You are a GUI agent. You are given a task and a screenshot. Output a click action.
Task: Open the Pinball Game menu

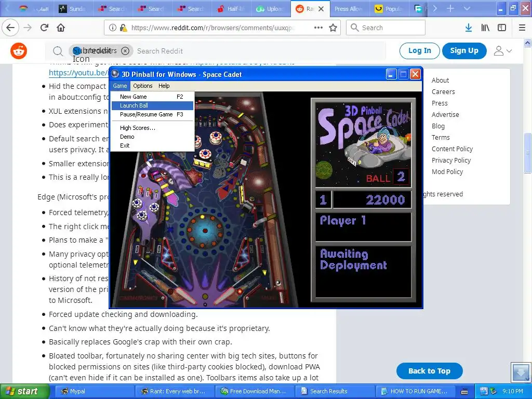coord(120,86)
